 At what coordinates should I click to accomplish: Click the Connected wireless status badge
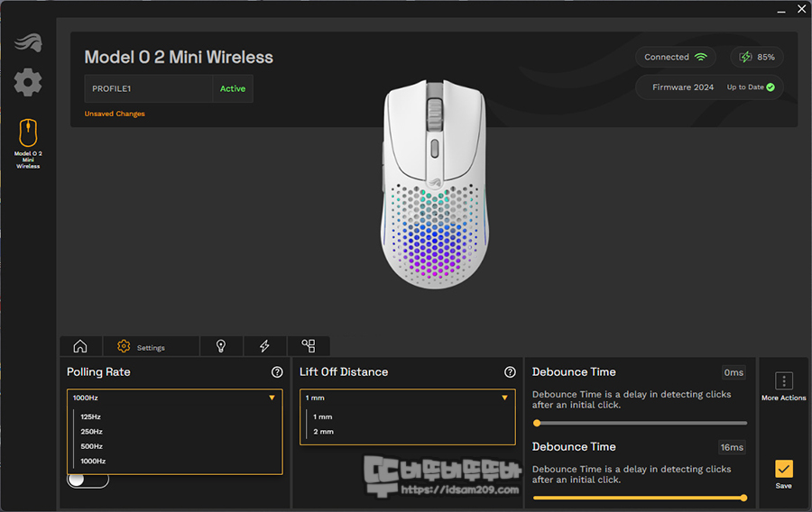tap(675, 57)
